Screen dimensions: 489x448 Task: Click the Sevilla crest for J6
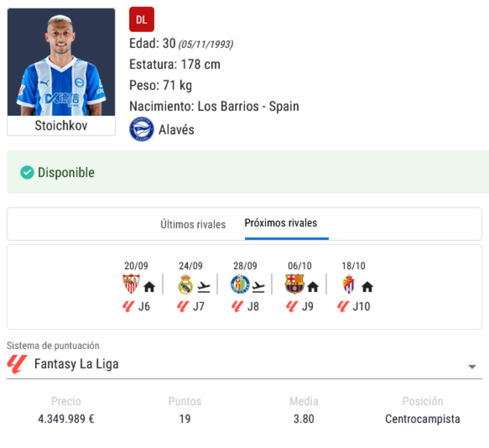130,284
